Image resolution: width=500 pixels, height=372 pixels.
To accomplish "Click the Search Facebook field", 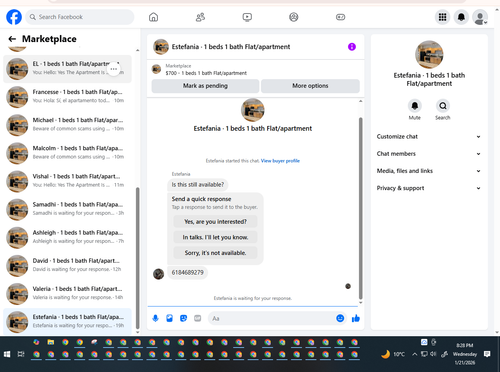I will [x=80, y=17].
